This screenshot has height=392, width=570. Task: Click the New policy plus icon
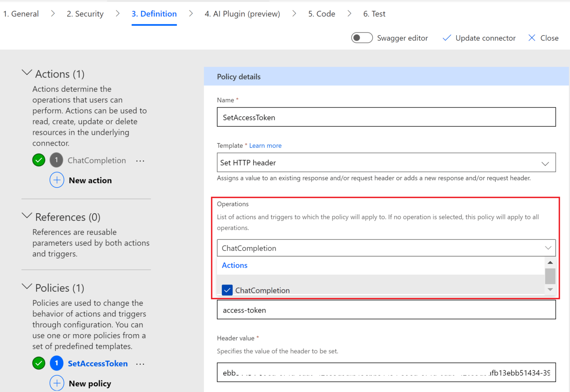(57, 383)
